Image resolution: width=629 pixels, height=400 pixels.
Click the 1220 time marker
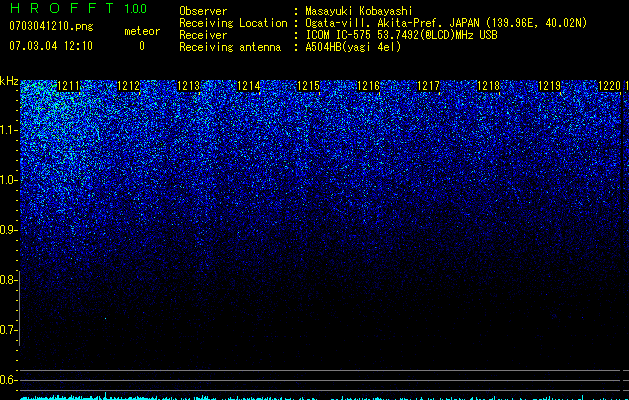pos(609,86)
